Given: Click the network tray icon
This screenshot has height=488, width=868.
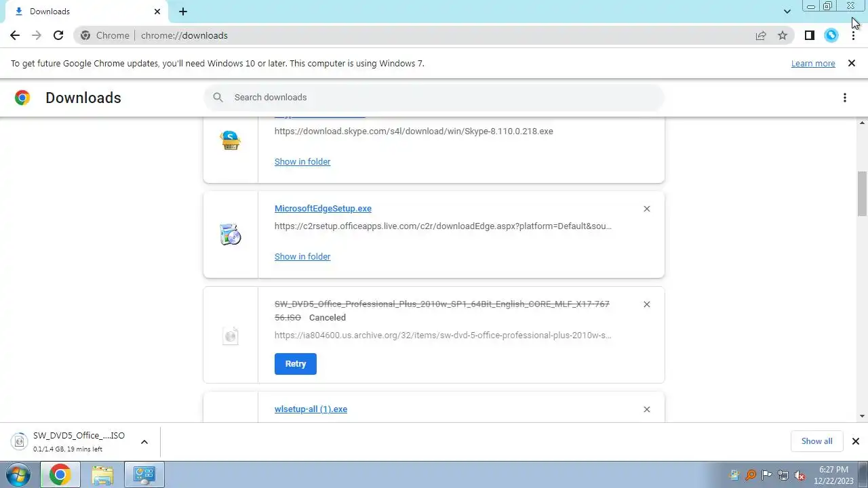Looking at the screenshot, I should click(783, 475).
